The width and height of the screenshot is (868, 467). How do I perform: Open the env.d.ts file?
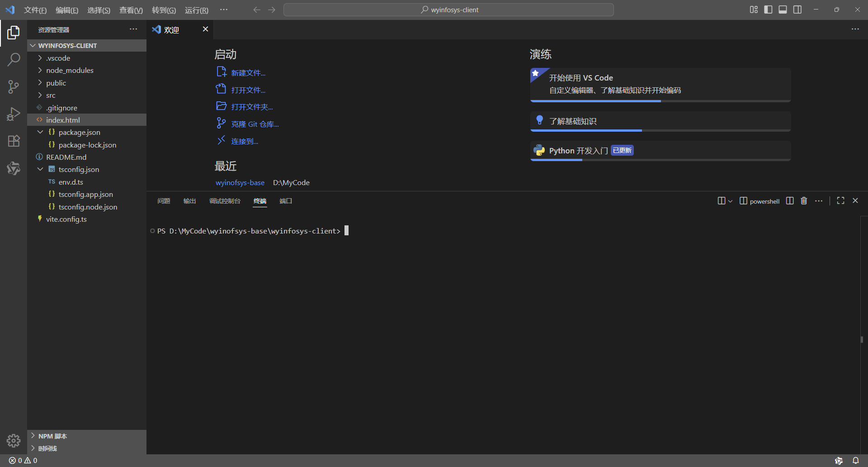pyautogui.click(x=87, y=182)
